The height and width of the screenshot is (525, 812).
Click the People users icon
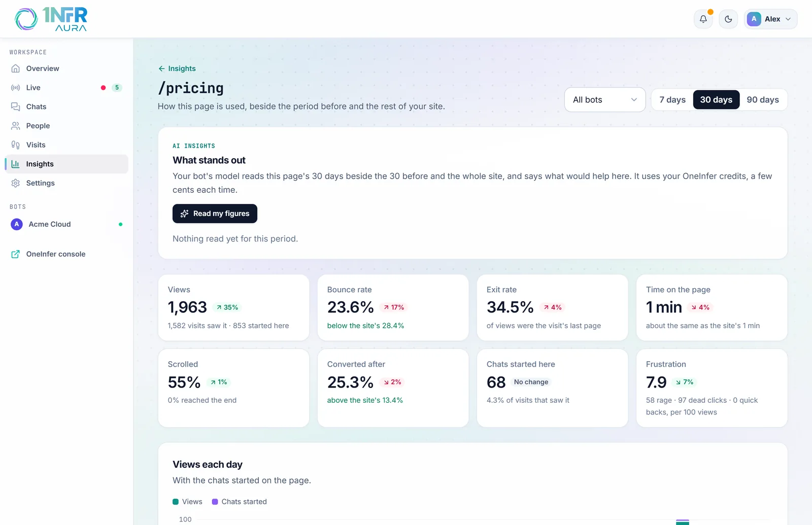16,126
